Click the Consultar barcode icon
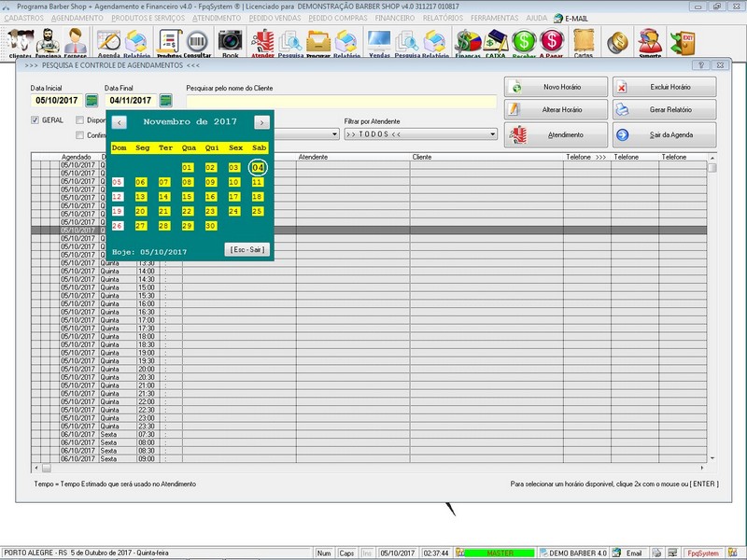The height and width of the screenshot is (560, 747). click(197, 43)
